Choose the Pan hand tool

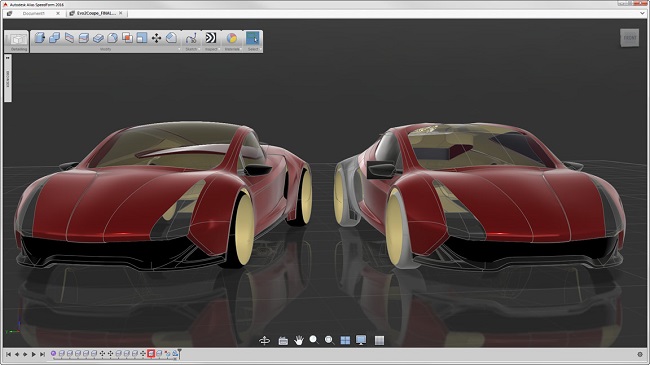click(298, 341)
